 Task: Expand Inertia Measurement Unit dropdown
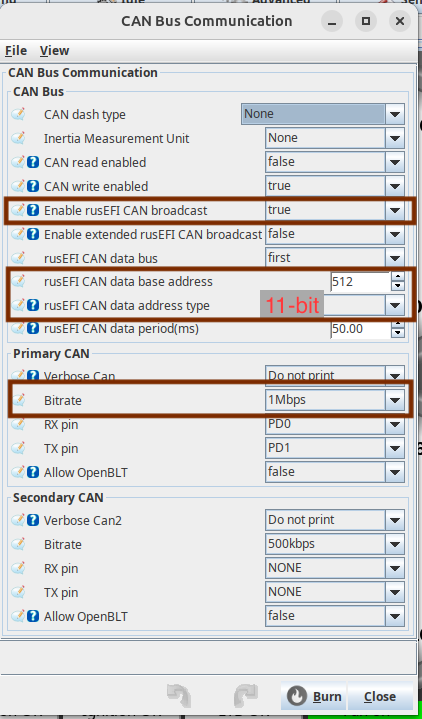pos(335,138)
